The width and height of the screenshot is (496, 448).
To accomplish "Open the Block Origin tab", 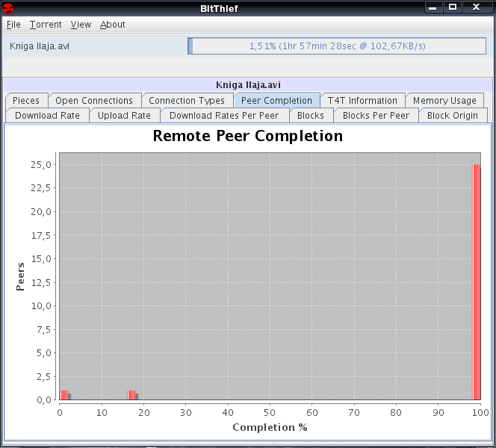I will 453,116.
